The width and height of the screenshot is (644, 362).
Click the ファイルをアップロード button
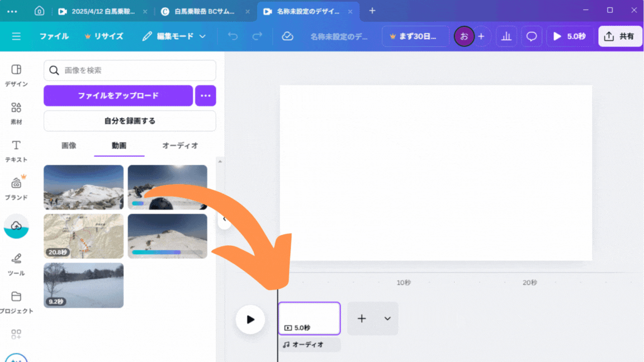(118, 96)
